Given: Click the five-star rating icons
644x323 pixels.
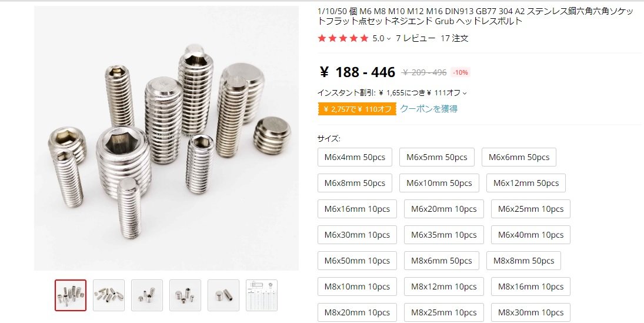Looking at the screenshot, I should (x=343, y=38).
